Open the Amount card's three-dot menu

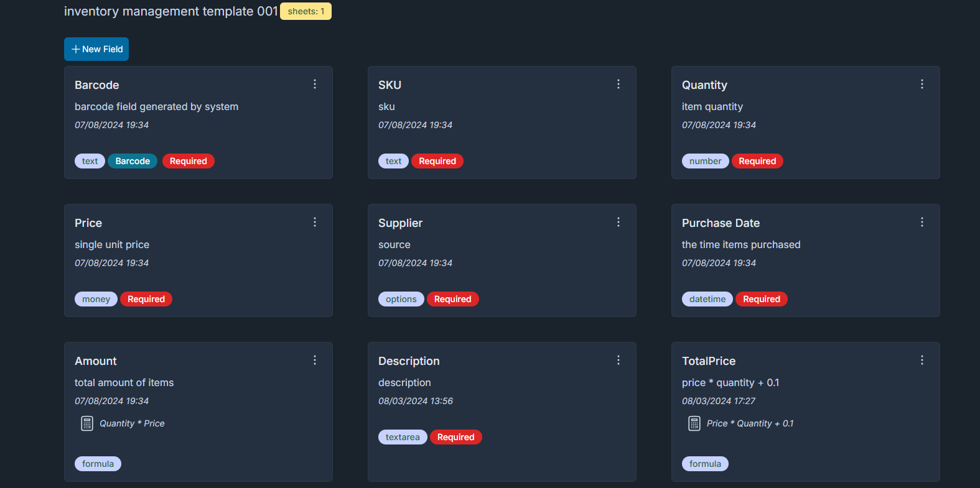pyautogui.click(x=315, y=360)
